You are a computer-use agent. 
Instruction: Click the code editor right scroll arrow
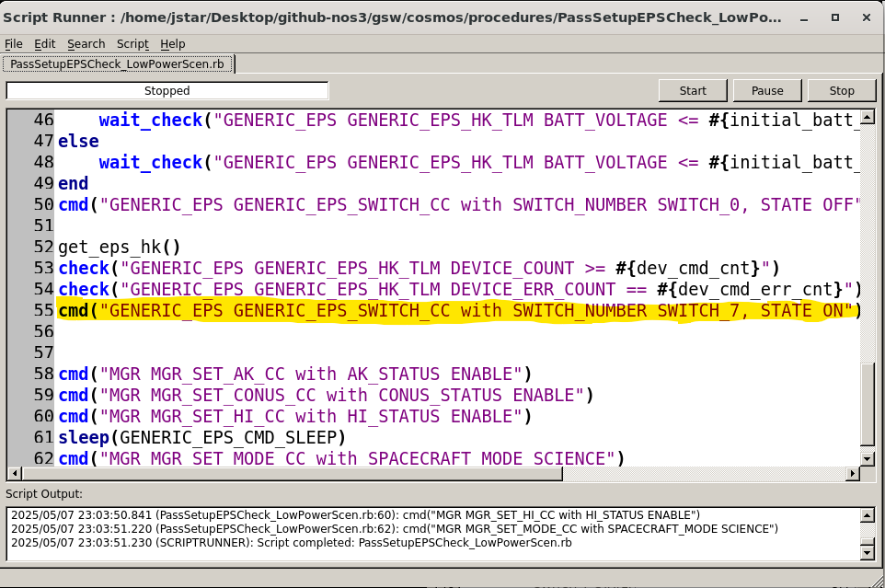[x=853, y=474]
